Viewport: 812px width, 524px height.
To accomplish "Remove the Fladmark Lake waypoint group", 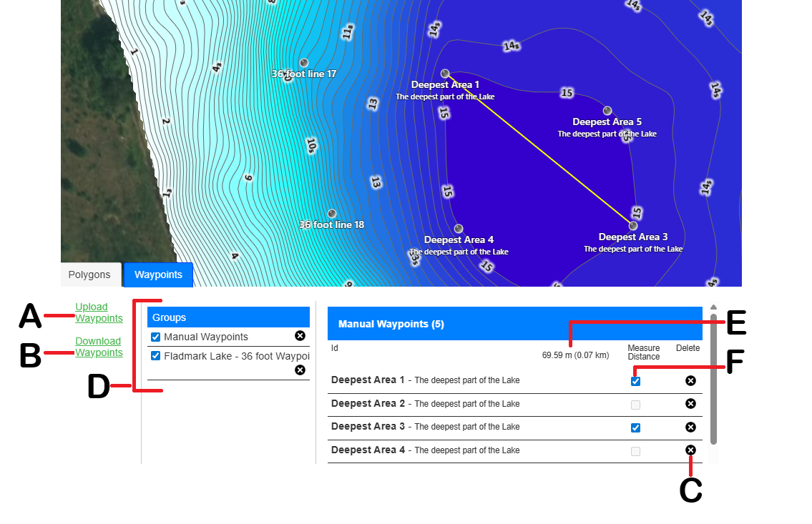I will point(300,370).
